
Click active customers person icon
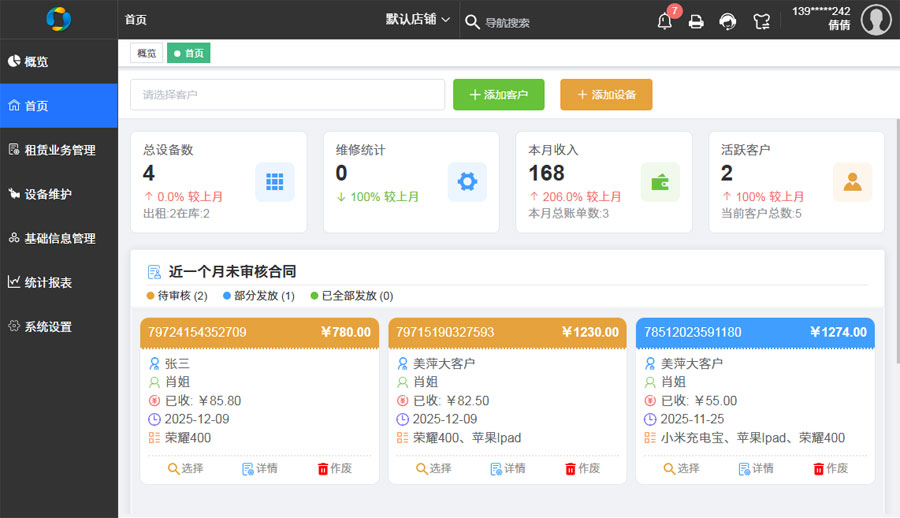pos(852,181)
